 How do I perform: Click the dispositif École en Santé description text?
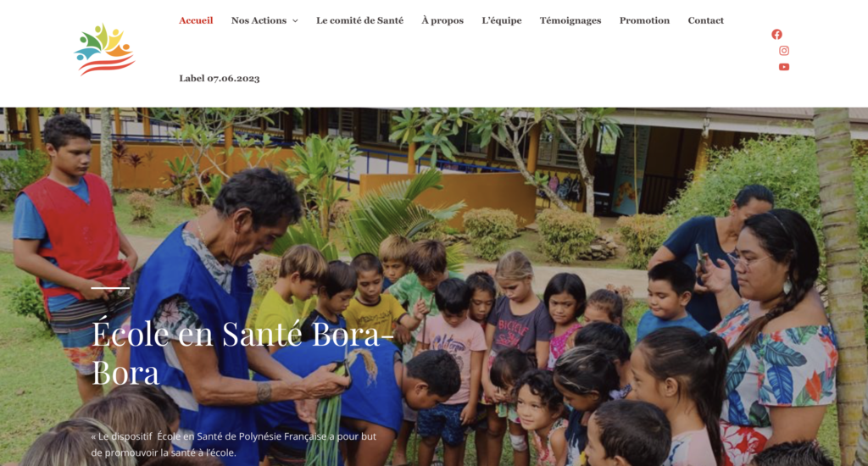pos(234,445)
